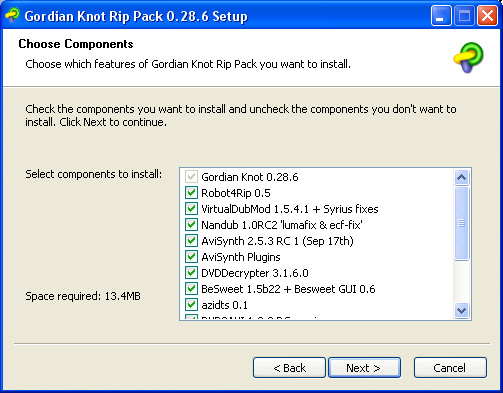Image resolution: width=503 pixels, height=393 pixels.
Task: Click the 'Space required: 13.4MB' text
Action: point(83,296)
